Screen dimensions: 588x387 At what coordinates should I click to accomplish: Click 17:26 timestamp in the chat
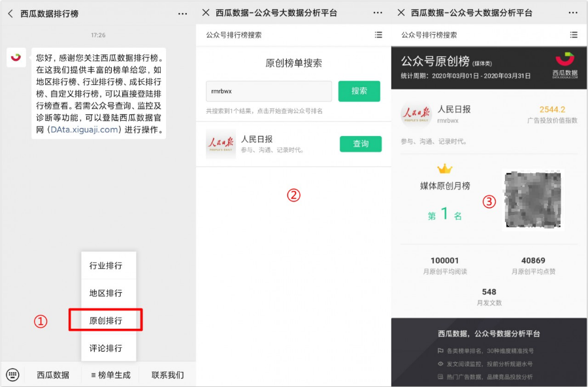pyautogui.click(x=98, y=35)
